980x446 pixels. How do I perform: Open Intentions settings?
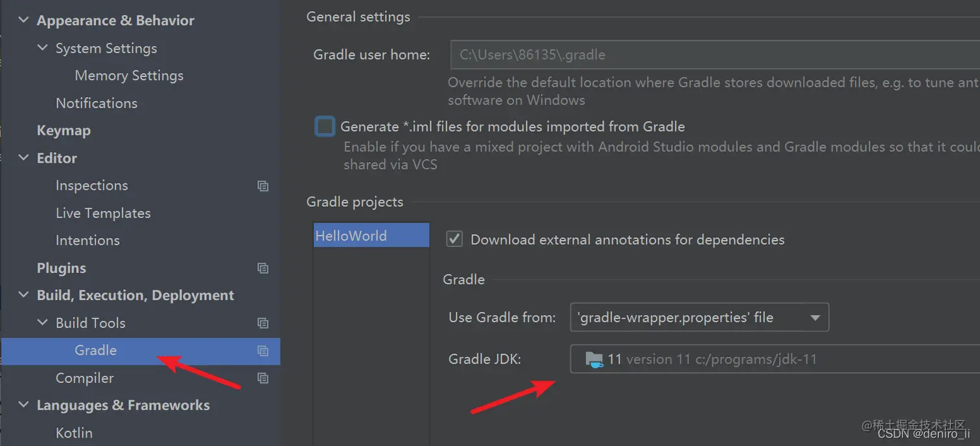point(87,241)
